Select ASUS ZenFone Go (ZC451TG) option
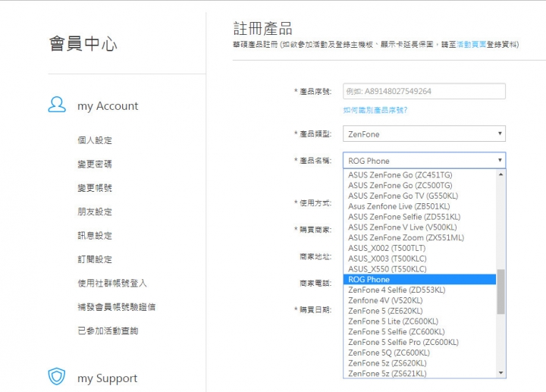Image resolution: width=546 pixels, height=392 pixels. 419,174
